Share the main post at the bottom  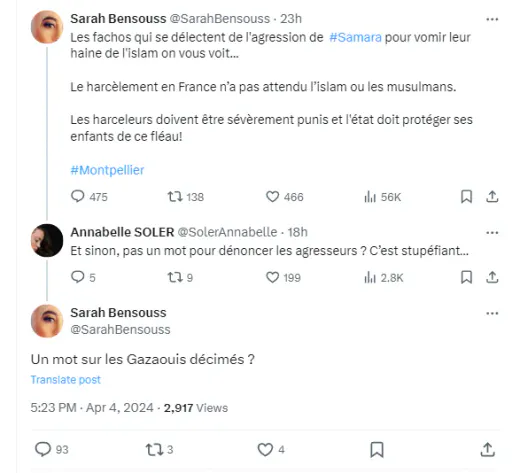tap(487, 449)
